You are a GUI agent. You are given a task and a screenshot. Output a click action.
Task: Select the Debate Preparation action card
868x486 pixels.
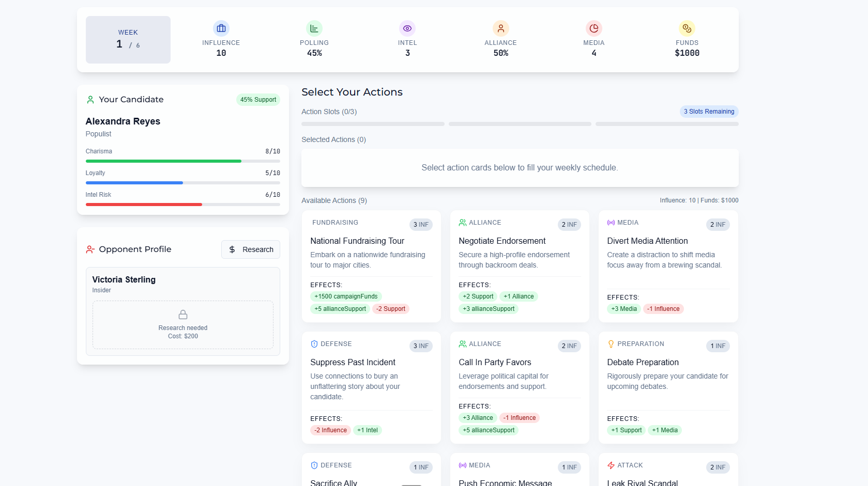668,387
